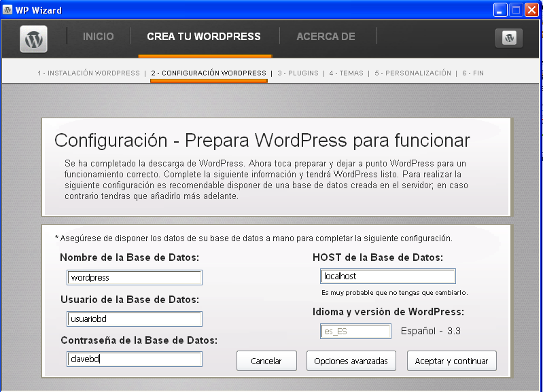Select step 2 - Configuración WordPress
Viewport: 543px width, 392px height.
pyautogui.click(x=209, y=73)
